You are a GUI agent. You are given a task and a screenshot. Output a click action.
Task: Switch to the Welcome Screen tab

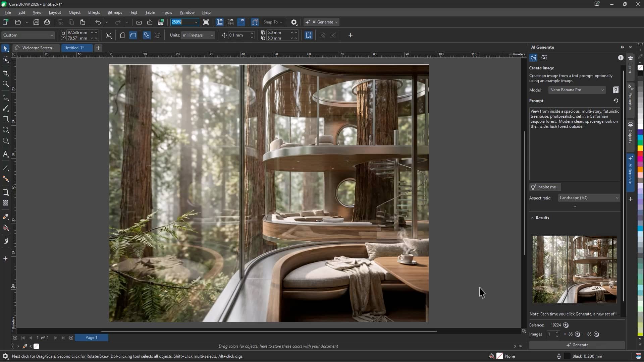tap(37, 48)
